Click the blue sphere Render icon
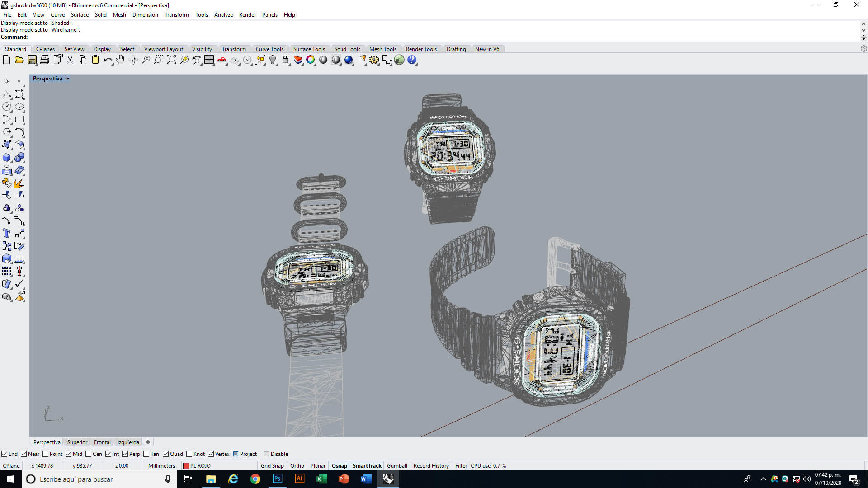 [349, 60]
